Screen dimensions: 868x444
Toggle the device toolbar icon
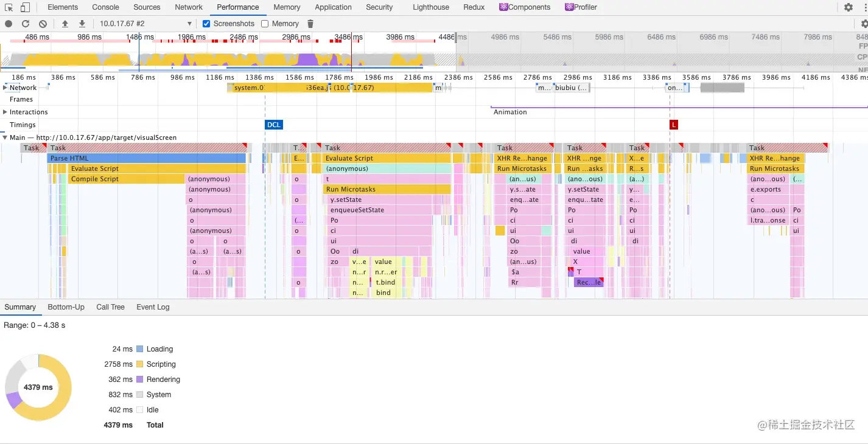[25, 7]
